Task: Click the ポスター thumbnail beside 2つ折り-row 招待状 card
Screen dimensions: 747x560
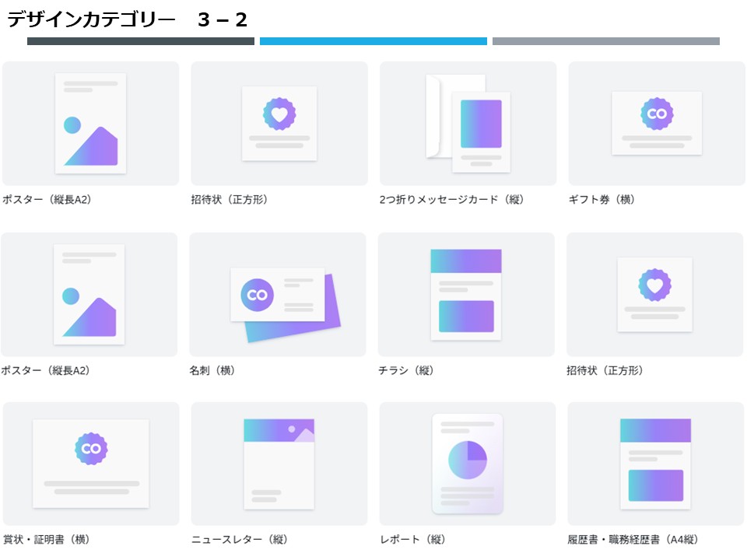Action: coord(90,124)
